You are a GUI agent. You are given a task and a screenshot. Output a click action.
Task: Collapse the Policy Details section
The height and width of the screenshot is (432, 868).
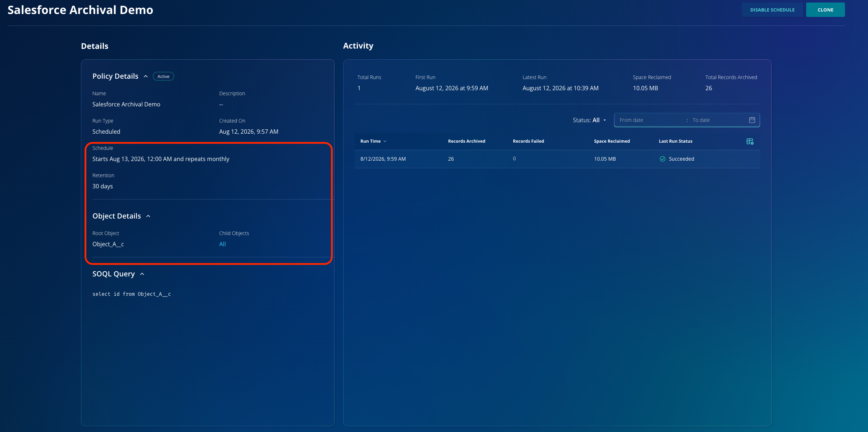pyautogui.click(x=146, y=76)
